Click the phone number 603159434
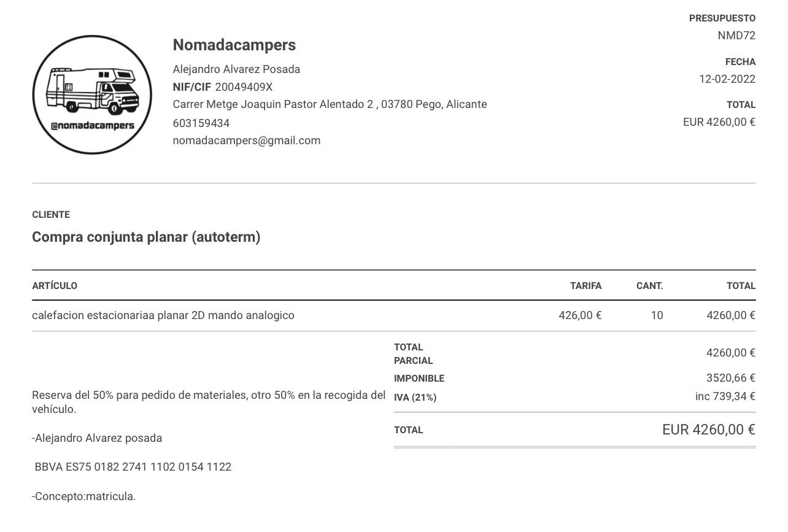Image resolution: width=788 pixels, height=532 pixels. [201, 123]
